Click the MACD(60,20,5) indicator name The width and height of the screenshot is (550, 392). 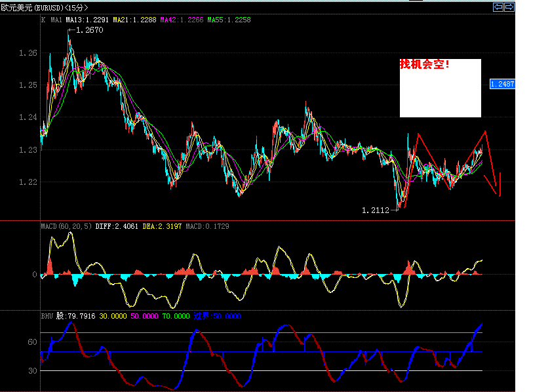point(67,227)
